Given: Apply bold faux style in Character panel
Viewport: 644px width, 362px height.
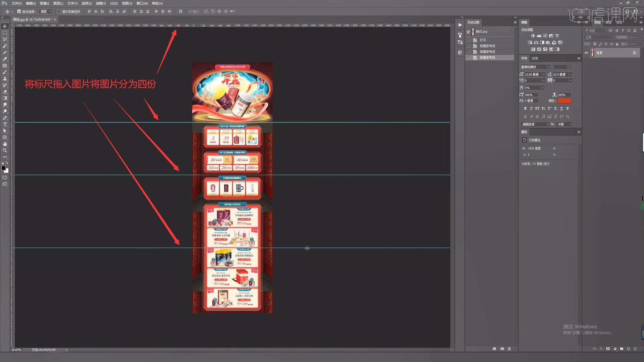Looking at the screenshot, I should pos(525,108).
